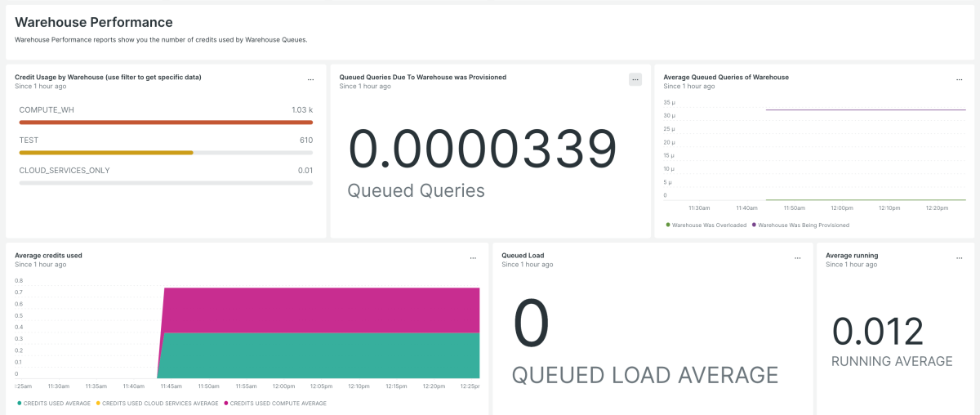Select the CLOUD_SERVICES_ONLY warehouse row
This screenshot has height=415, width=980.
(x=165, y=177)
